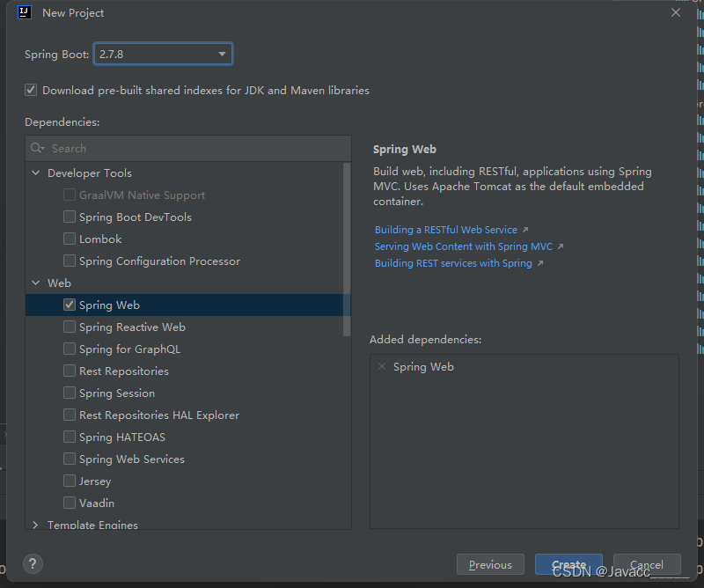Viewport: 704px width, 588px height.
Task: Check the Rest Repositories checkbox
Action: pos(70,371)
